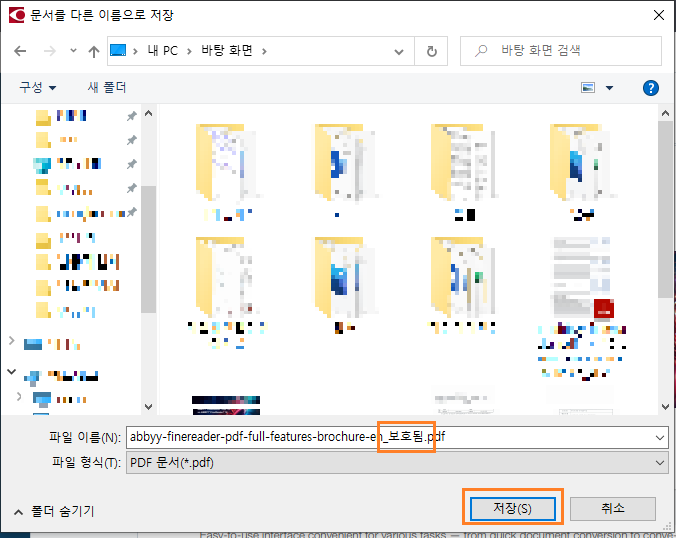Open the view options dropdown arrow
The image size is (676, 538).
tap(609, 88)
